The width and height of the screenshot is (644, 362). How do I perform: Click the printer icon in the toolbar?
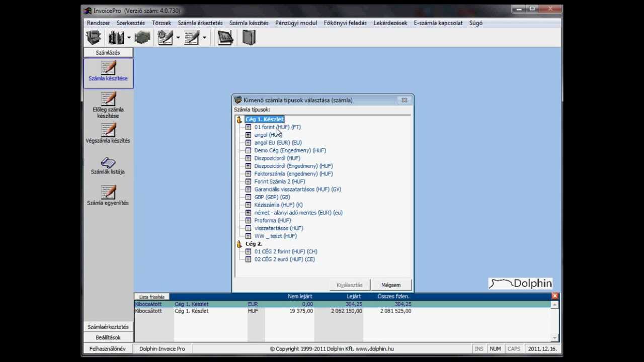(x=94, y=38)
